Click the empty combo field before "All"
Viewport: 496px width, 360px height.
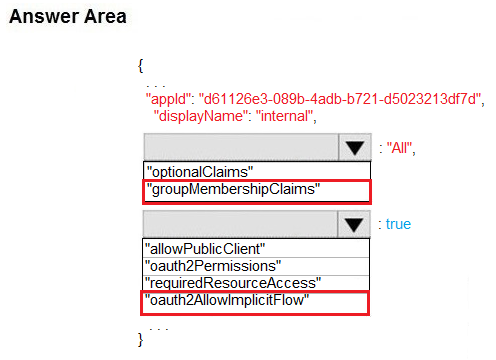pos(241,147)
